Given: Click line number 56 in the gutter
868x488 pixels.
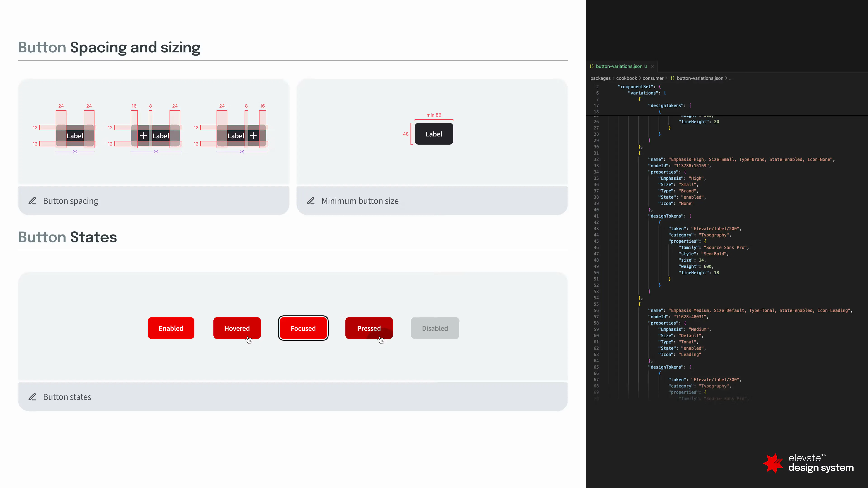Looking at the screenshot, I should pyautogui.click(x=596, y=310).
